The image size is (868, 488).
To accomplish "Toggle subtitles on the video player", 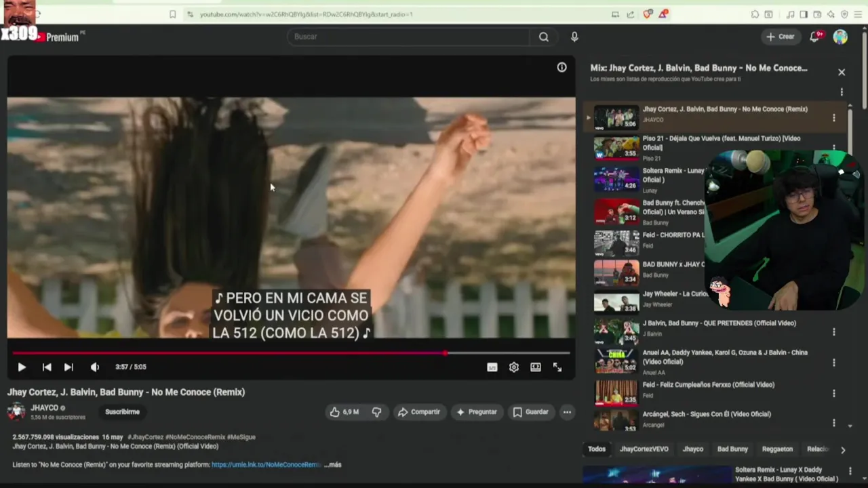I will tap(492, 367).
